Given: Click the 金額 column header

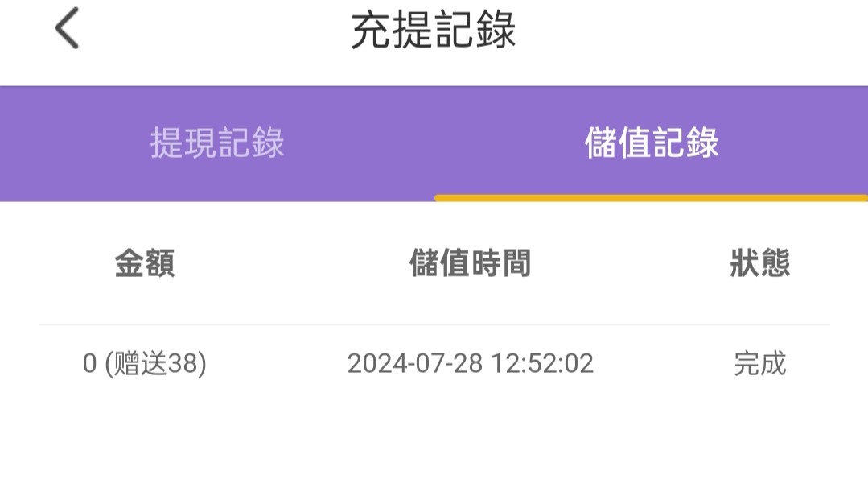Looking at the screenshot, I should pos(145,263).
